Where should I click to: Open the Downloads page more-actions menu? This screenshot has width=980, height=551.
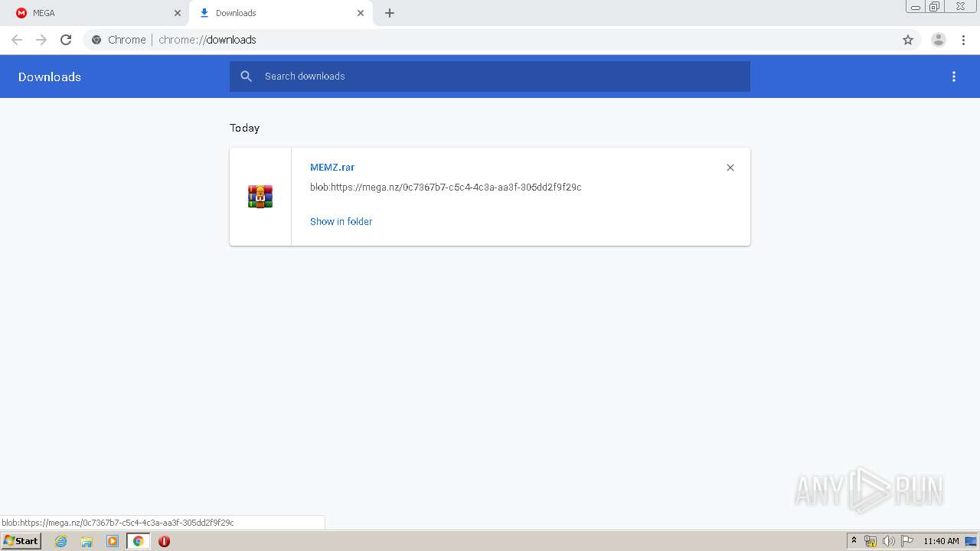click(x=954, y=77)
